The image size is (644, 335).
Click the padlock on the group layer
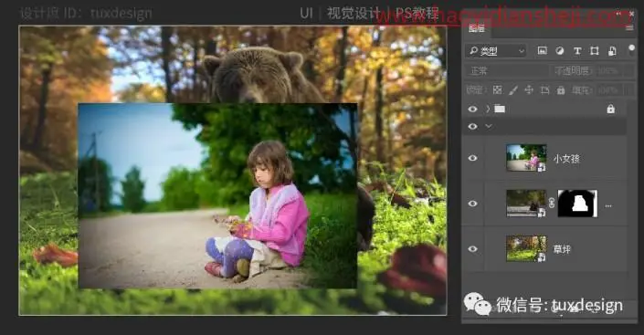click(x=611, y=109)
